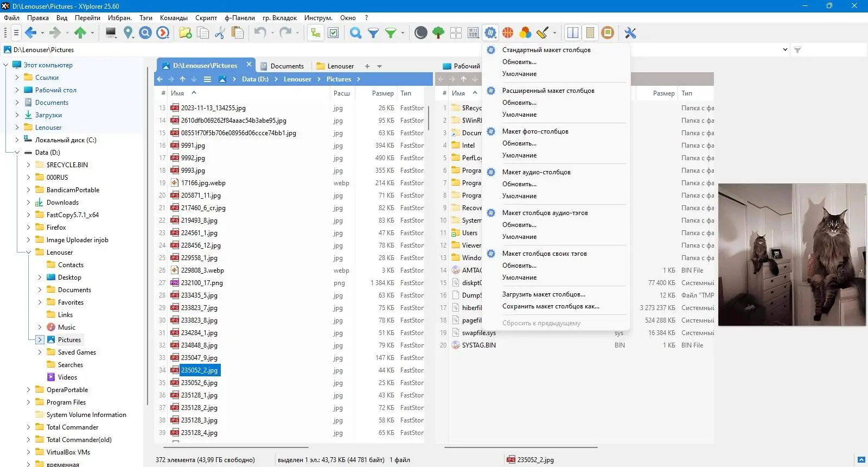868x467 pixels.
Task: Click hamburger icon in left pane breadcrumb bar
Action: pyautogui.click(x=207, y=79)
